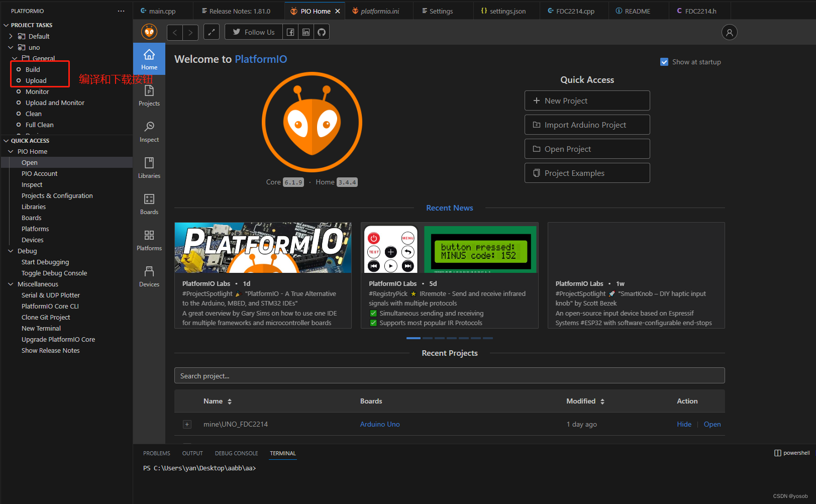Run the Upload task

coord(36,80)
